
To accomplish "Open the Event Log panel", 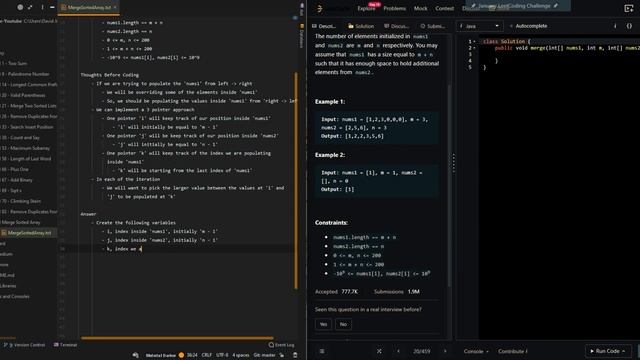I will point(281,345).
